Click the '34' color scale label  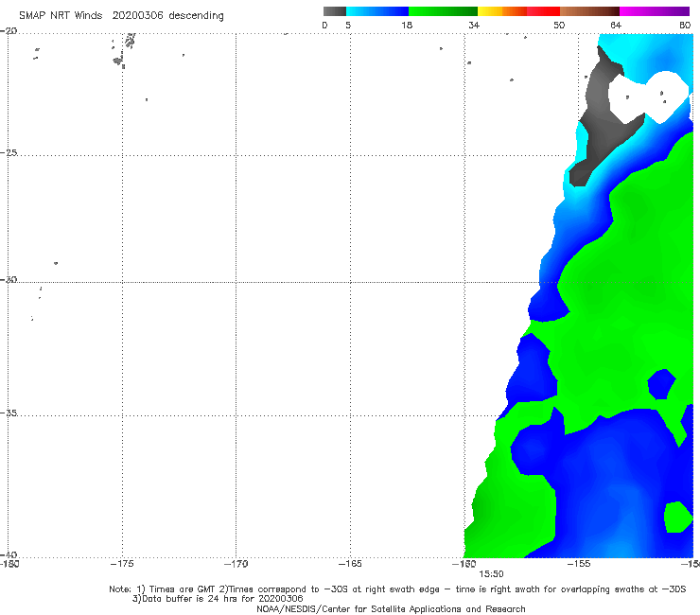click(x=474, y=25)
